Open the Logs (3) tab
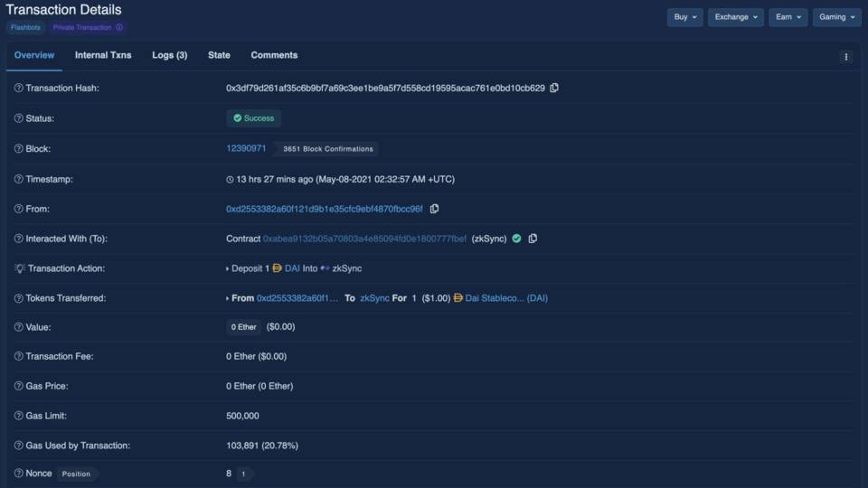The height and width of the screenshot is (488, 868). [x=169, y=55]
